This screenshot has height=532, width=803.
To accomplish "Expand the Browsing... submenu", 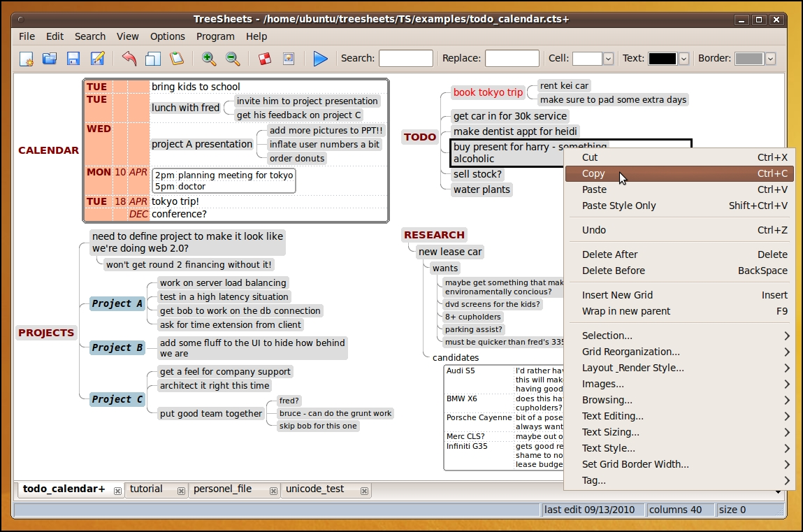I will click(680, 400).
